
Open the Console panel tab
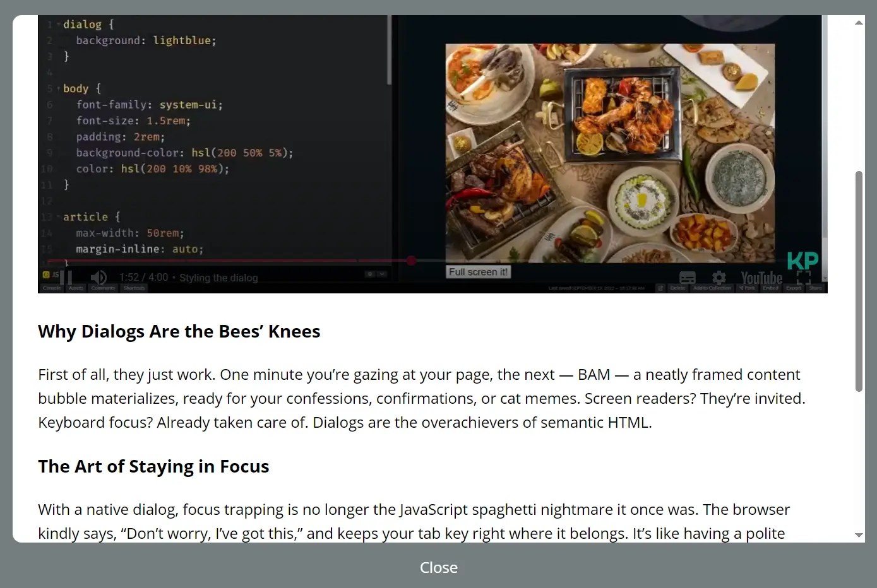51,287
